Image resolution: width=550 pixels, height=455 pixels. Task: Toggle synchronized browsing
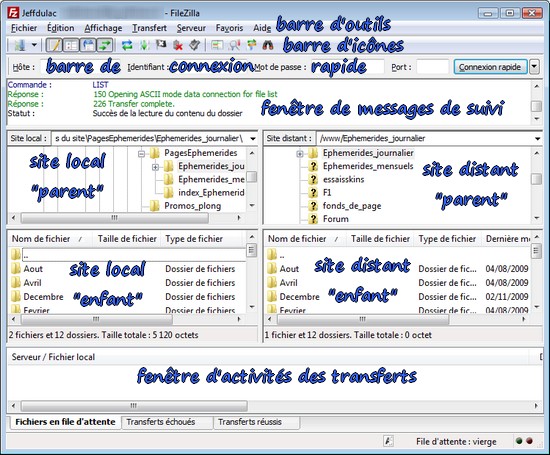(x=251, y=45)
